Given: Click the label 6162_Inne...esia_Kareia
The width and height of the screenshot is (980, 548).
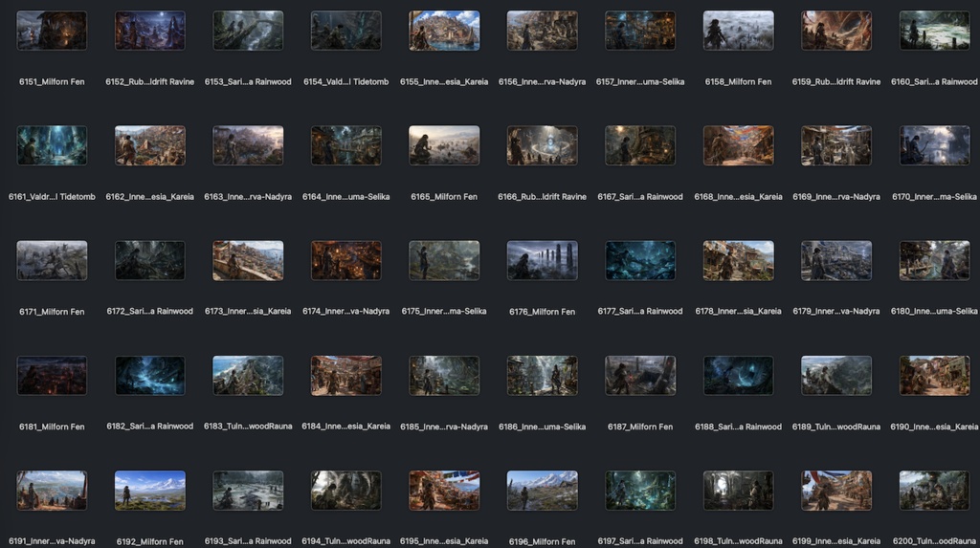Looking at the screenshot, I should pos(150,197).
